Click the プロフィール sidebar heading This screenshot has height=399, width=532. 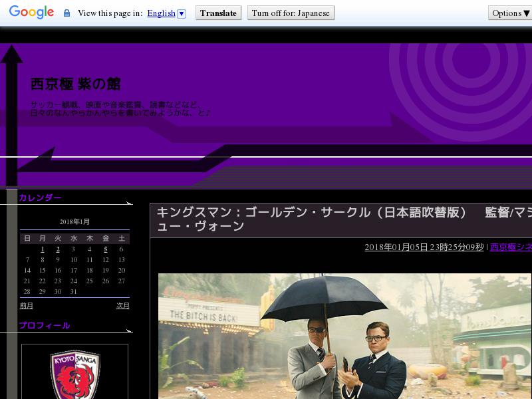(45, 325)
